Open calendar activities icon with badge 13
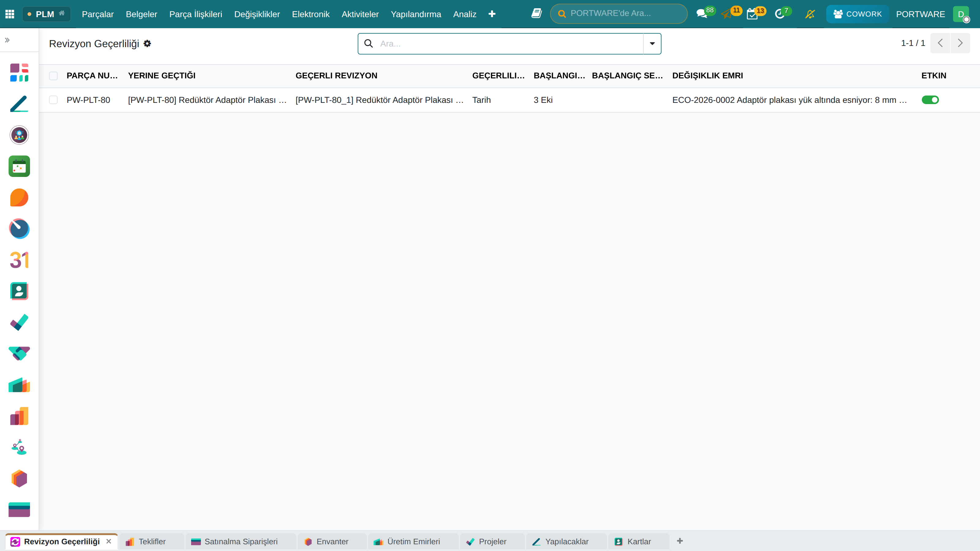This screenshot has width=980, height=551. point(752,14)
